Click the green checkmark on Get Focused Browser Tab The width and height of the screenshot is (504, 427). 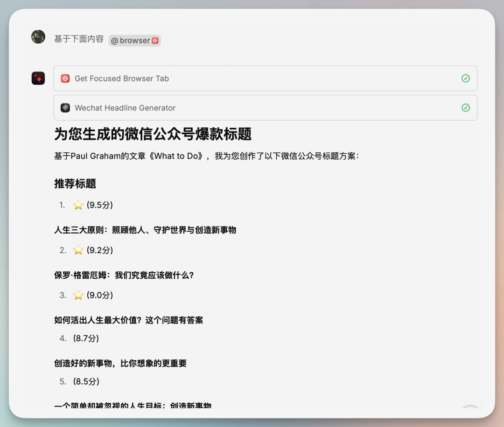pyautogui.click(x=465, y=78)
